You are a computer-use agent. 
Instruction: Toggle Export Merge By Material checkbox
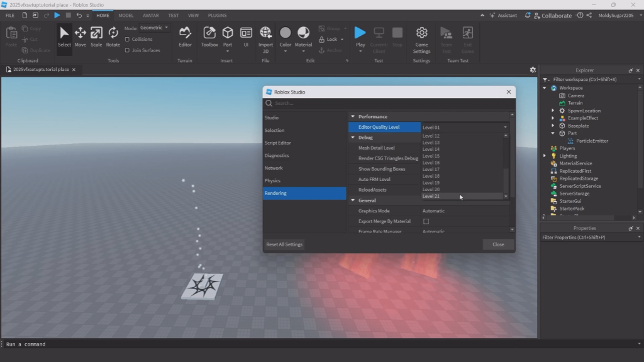click(426, 222)
